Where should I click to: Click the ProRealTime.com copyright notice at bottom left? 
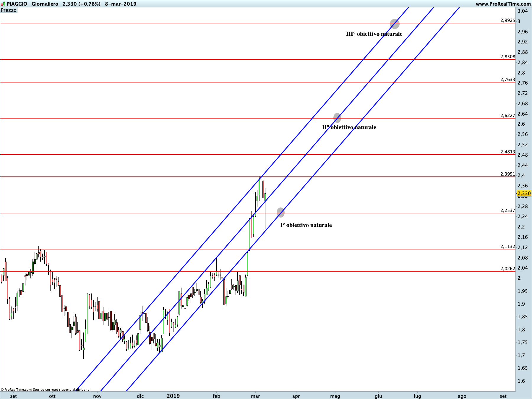pos(46,390)
